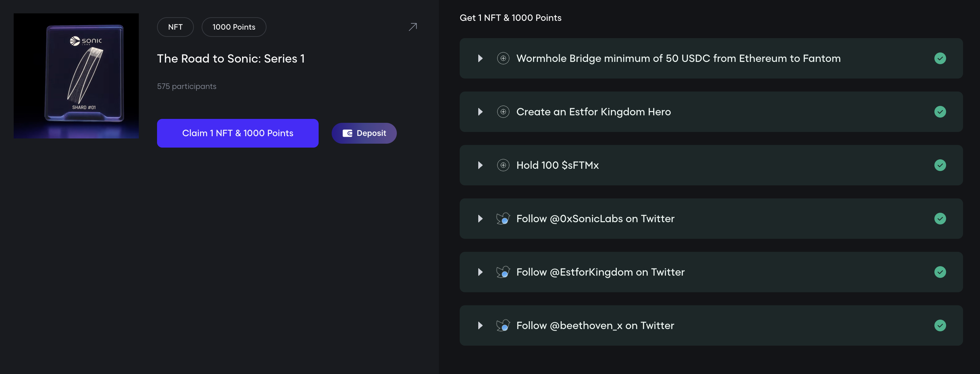
Task: Click the green checkmark on Hold 100 $sFTMx
Action: point(940,165)
